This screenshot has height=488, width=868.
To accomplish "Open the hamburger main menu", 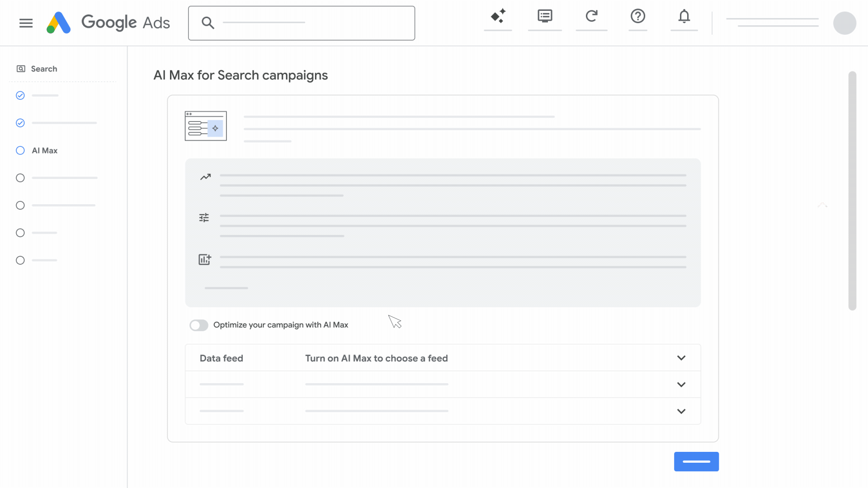I will point(26,23).
